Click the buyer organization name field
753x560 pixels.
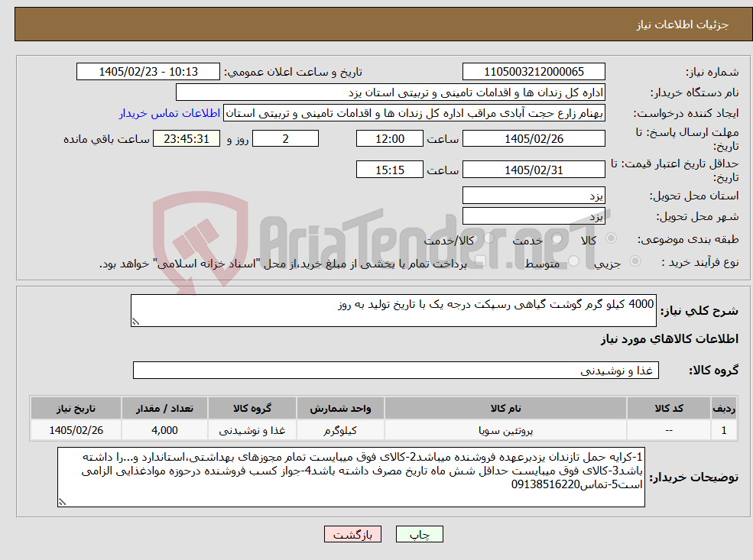(391, 92)
